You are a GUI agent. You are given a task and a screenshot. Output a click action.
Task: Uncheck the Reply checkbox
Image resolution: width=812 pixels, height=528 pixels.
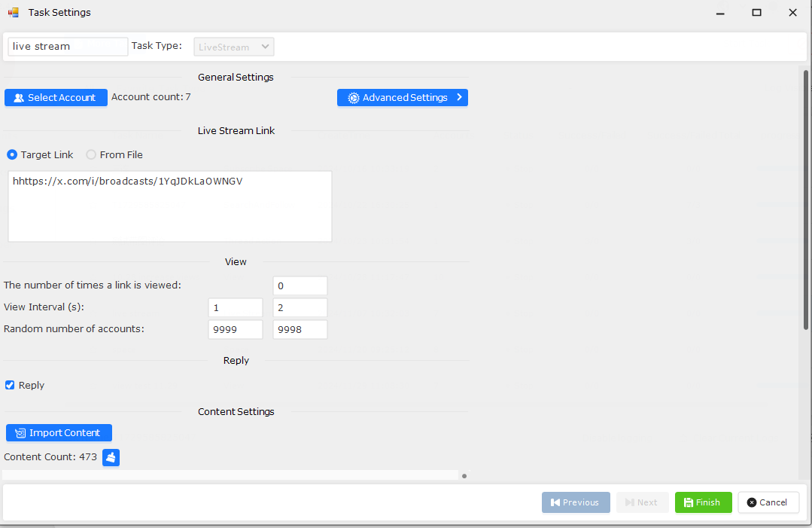coord(10,386)
